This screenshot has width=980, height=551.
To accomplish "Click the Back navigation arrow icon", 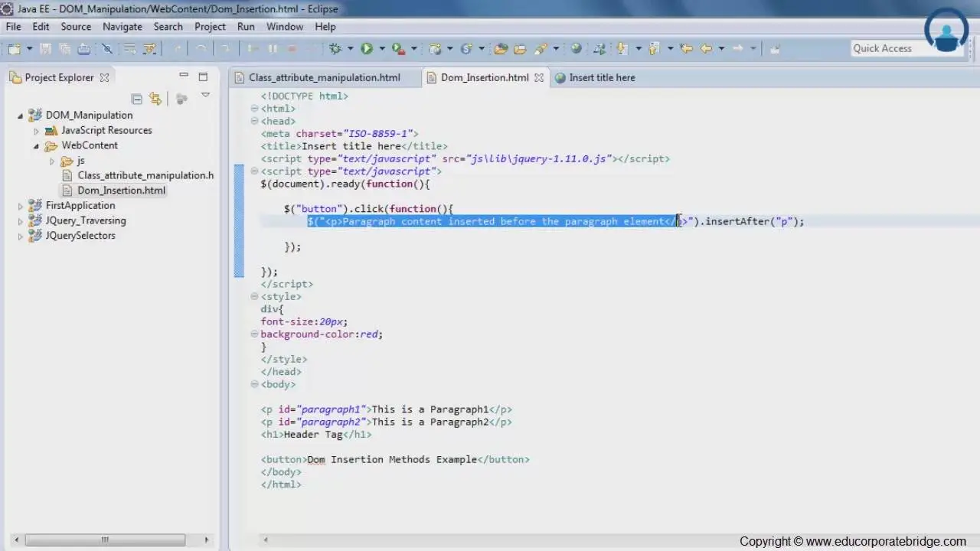I will 706,48.
